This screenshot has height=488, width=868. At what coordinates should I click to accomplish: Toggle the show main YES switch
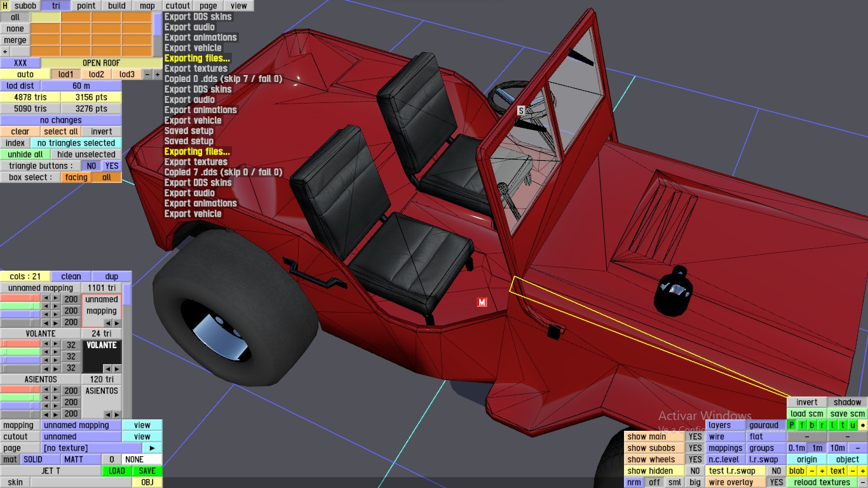click(695, 437)
